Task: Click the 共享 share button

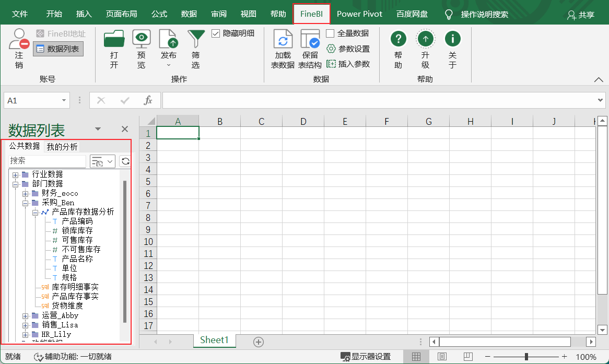Action: tap(581, 15)
